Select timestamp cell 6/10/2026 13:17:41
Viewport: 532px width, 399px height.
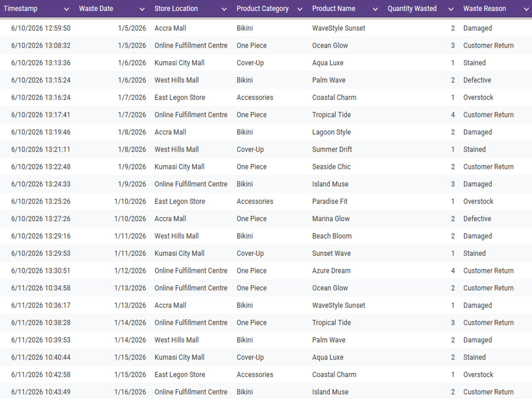click(x=41, y=115)
